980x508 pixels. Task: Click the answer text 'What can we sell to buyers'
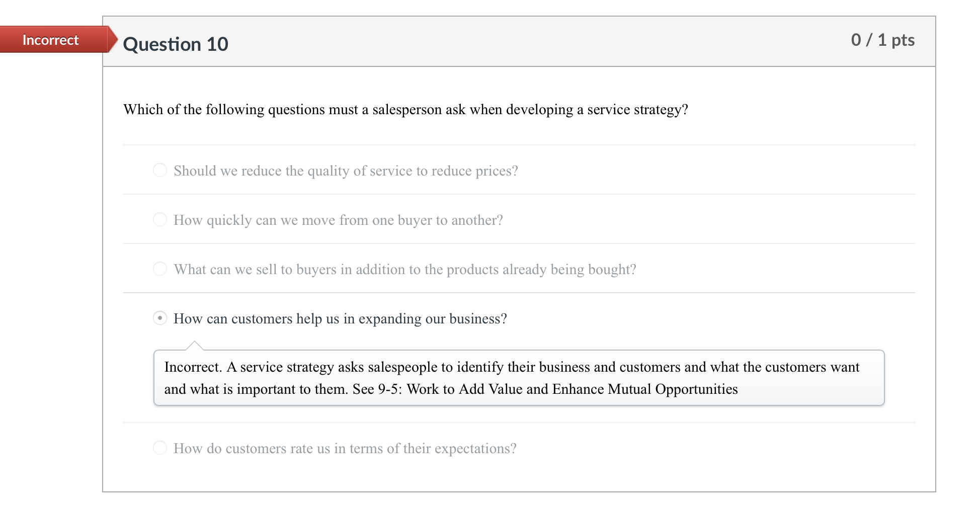coord(405,269)
